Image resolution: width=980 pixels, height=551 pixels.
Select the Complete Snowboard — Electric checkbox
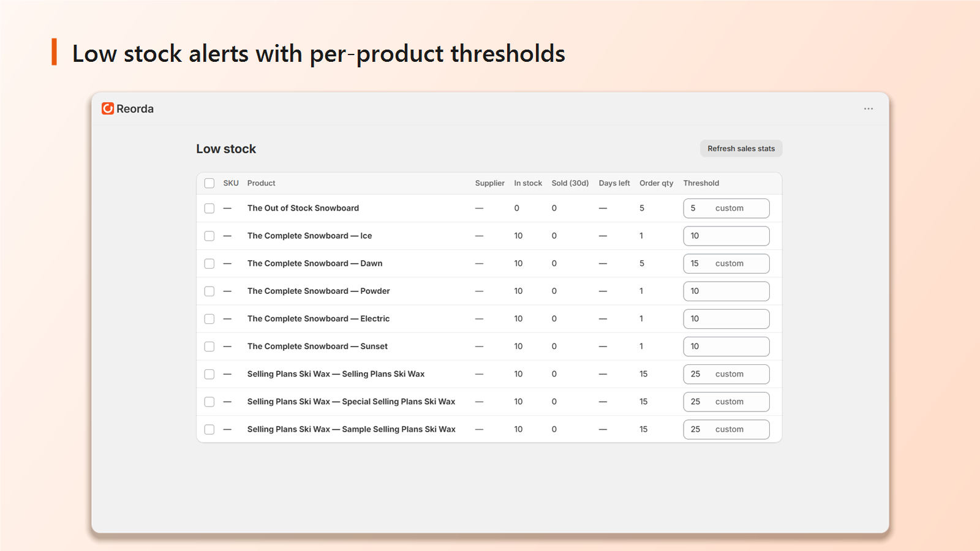(209, 319)
